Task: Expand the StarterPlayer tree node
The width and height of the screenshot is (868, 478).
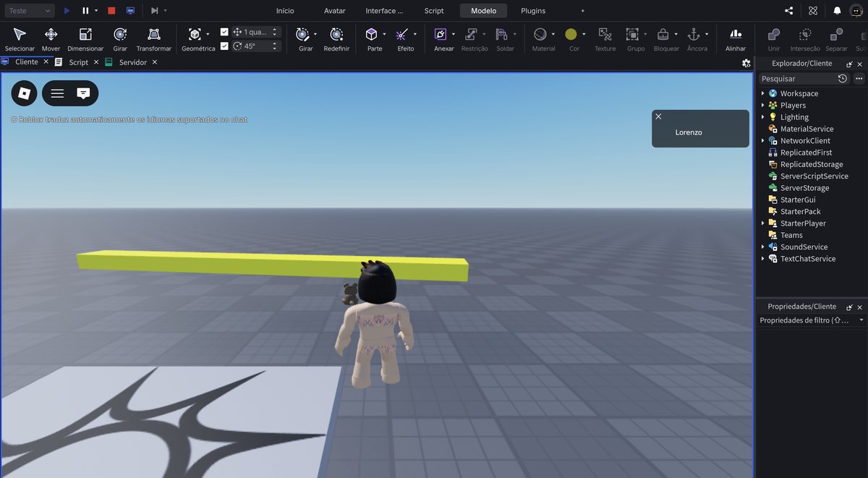Action: click(x=762, y=223)
